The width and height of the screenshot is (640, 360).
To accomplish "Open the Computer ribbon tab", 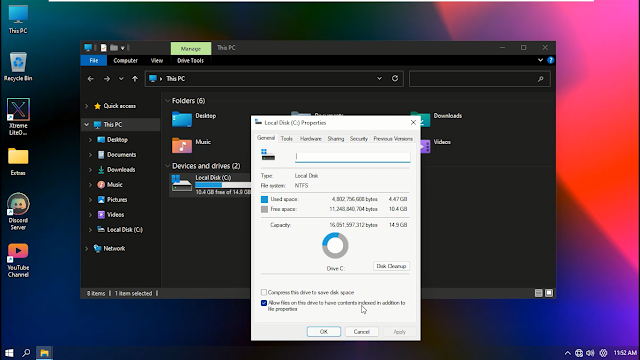I will pyautogui.click(x=125, y=60).
